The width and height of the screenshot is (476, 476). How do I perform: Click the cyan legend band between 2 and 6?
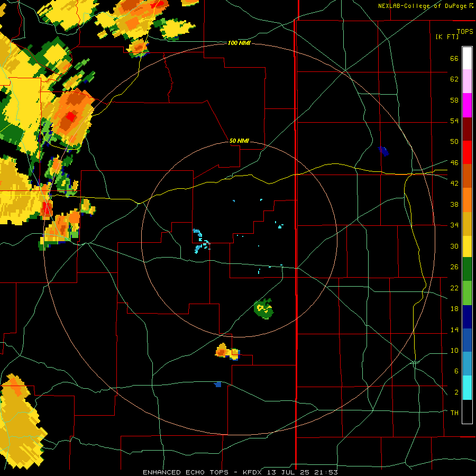pyautogui.click(x=467, y=388)
